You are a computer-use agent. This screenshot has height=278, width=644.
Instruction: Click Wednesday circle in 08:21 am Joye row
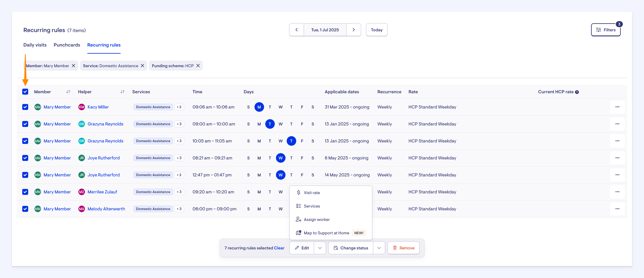pyautogui.click(x=281, y=158)
